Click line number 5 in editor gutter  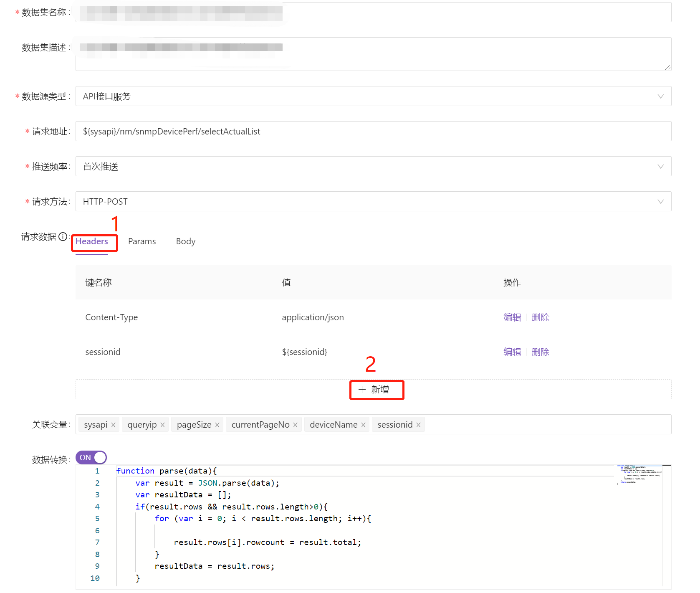[x=97, y=519]
